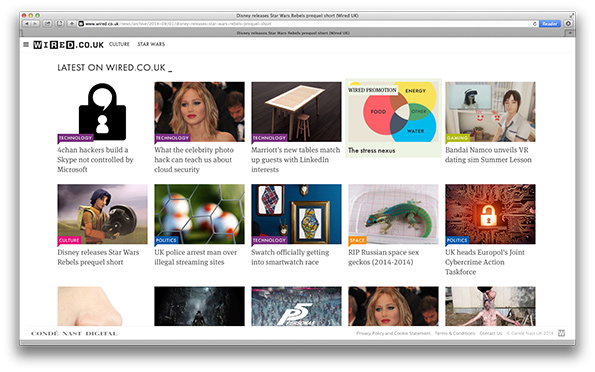Viewport: 595px width, 372px height.
Task: Open the hamburger menu beside Wired logo
Action: click(x=26, y=44)
